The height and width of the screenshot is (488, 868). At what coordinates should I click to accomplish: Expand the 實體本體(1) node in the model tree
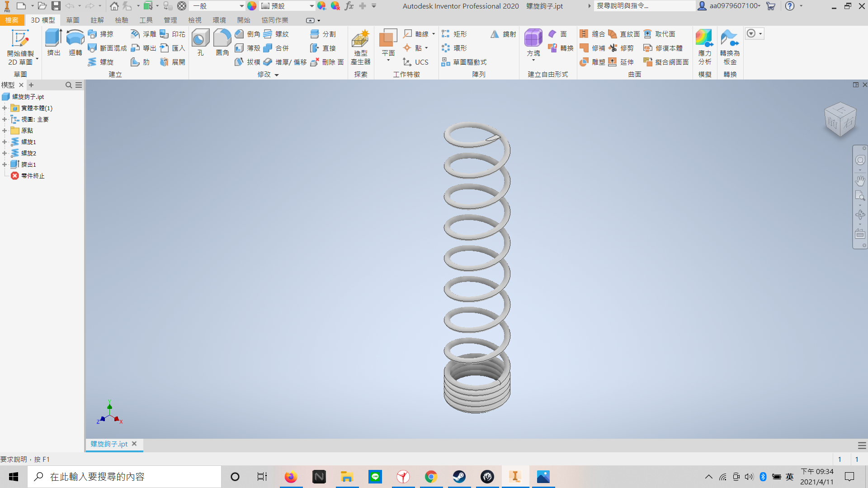[x=5, y=108]
